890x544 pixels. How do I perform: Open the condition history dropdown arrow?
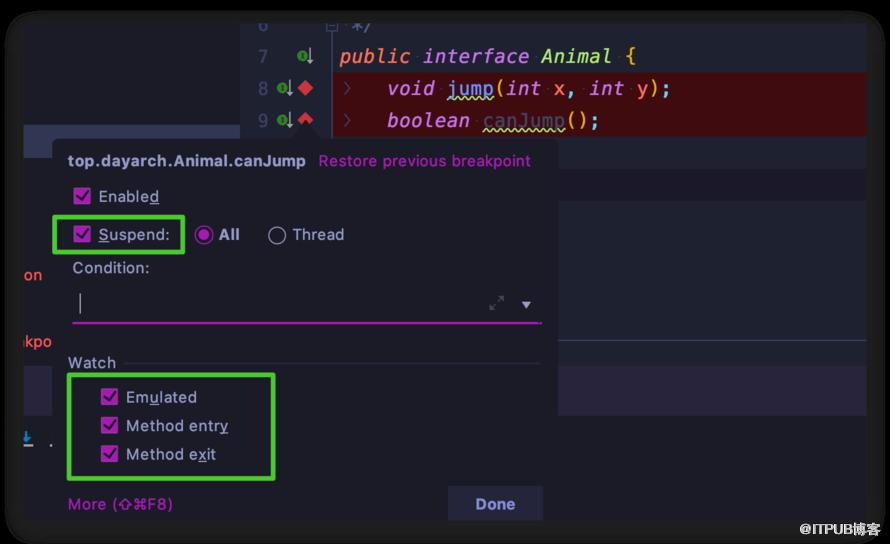tap(526, 305)
